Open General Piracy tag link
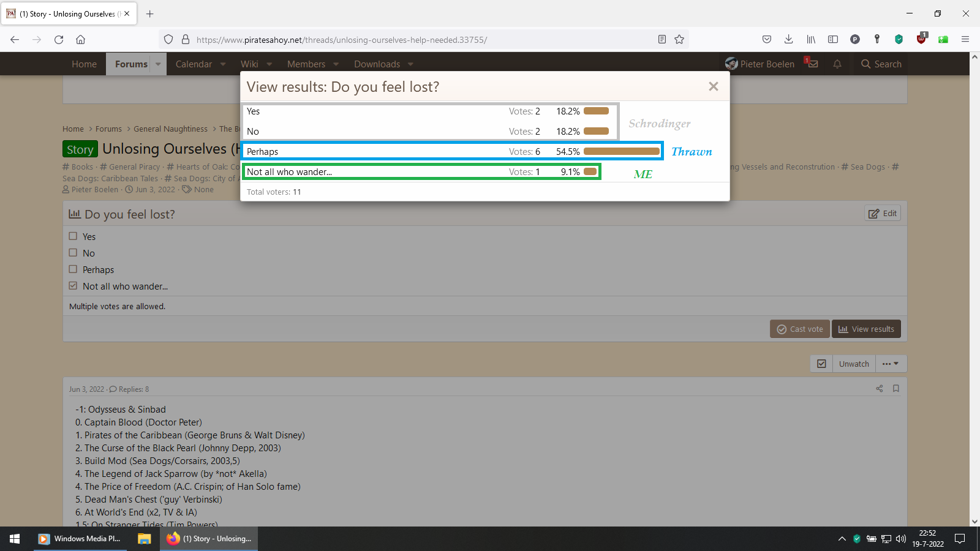Viewport: 980px width, 551px height. click(134, 167)
